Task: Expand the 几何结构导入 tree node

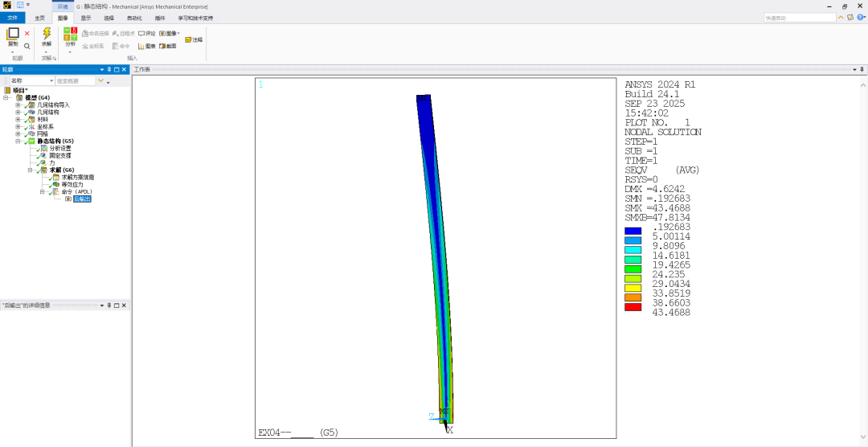Action: coord(18,105)
